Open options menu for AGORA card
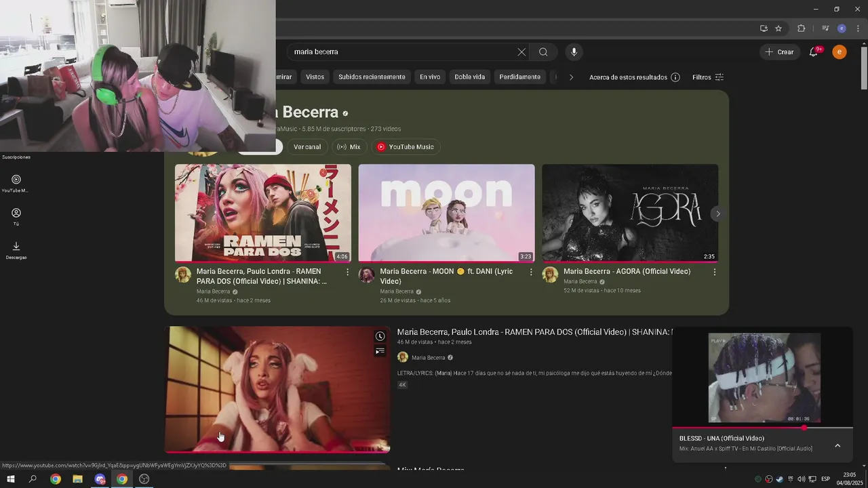 click(x=714, y=272)
